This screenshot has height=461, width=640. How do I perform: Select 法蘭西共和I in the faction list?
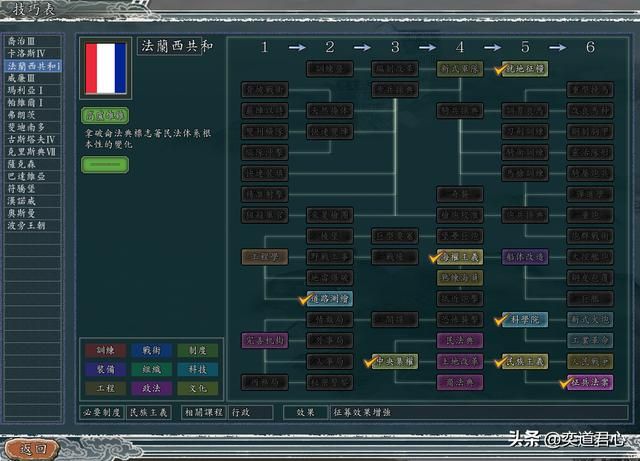[33, 66]
